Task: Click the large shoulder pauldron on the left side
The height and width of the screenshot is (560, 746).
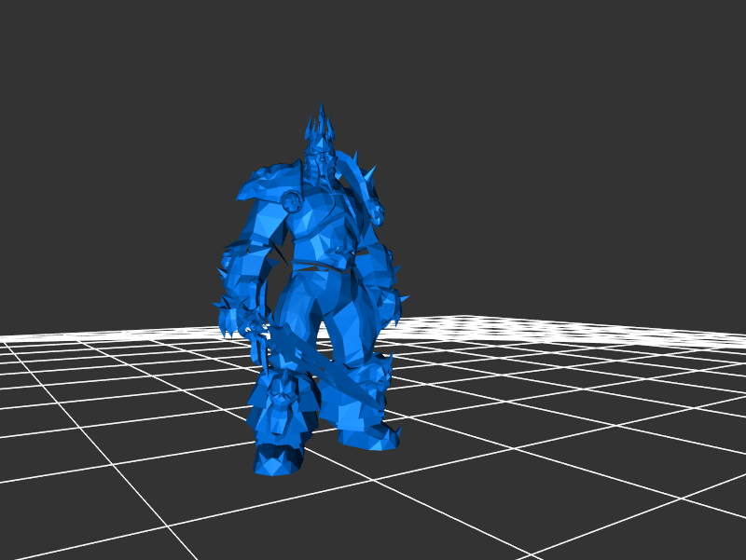Action: [266, 184]
